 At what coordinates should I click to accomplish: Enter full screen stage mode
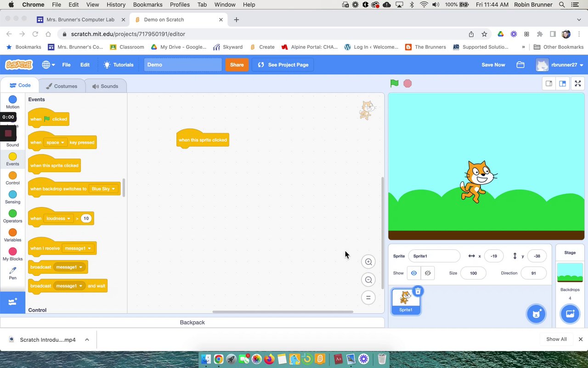(578, 83)
